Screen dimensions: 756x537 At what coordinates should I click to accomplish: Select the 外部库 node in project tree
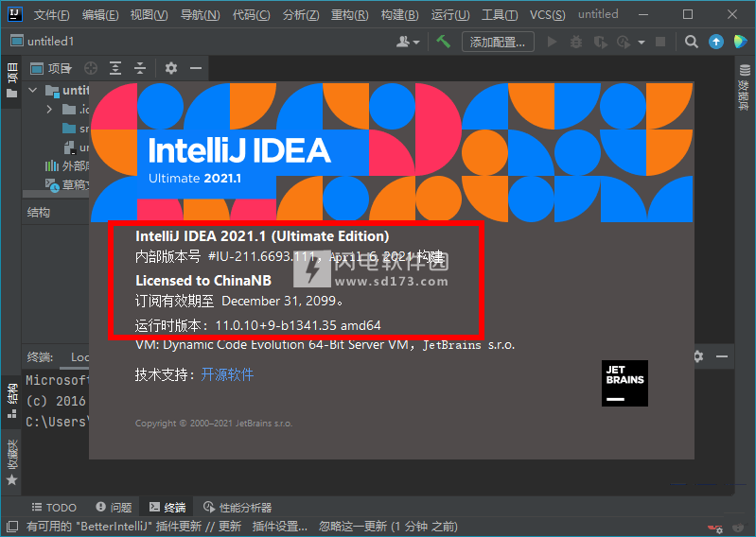click(67, 166)
